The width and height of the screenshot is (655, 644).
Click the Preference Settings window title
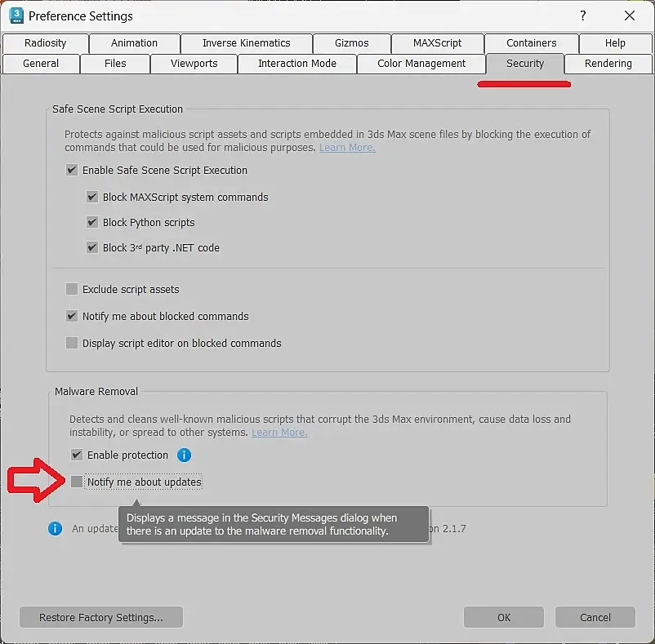[81, 16]
